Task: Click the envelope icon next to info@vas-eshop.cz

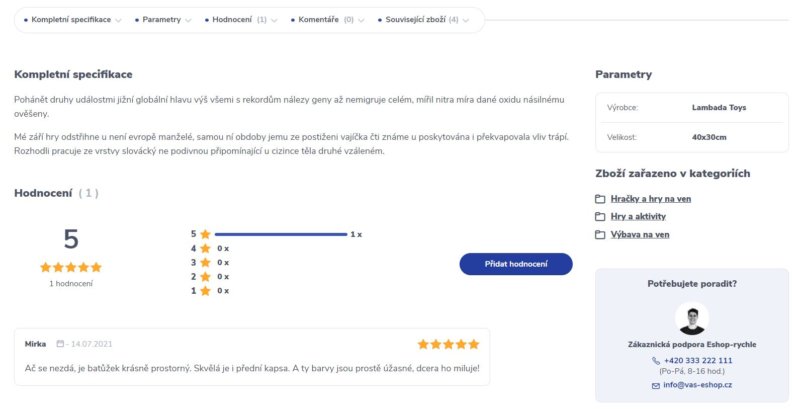Action: pyautogui.click(x=656, y=386)
